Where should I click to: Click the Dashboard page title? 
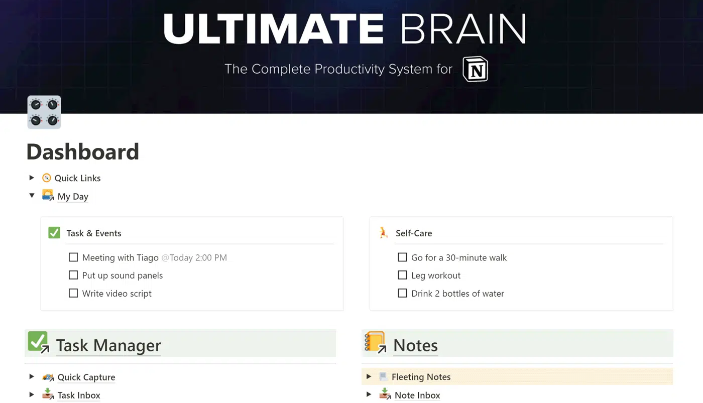83,152
